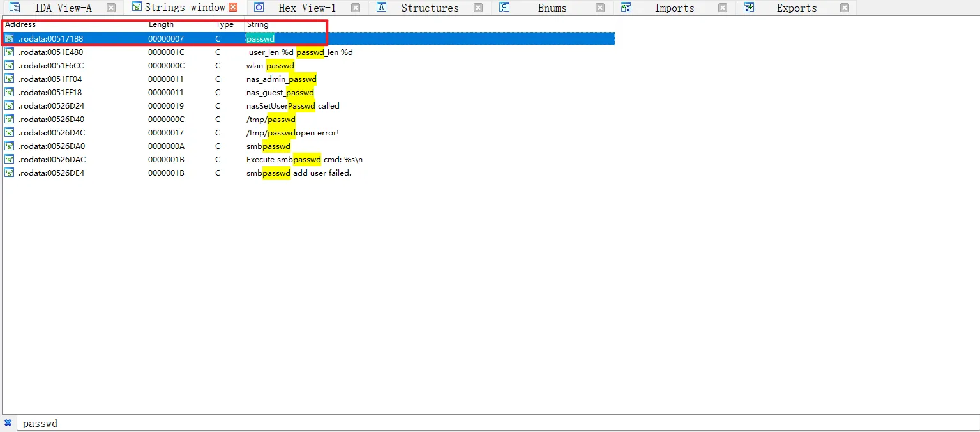Open the Structures tab
This screenshot has height=432, width=980.
click(430, 8)
